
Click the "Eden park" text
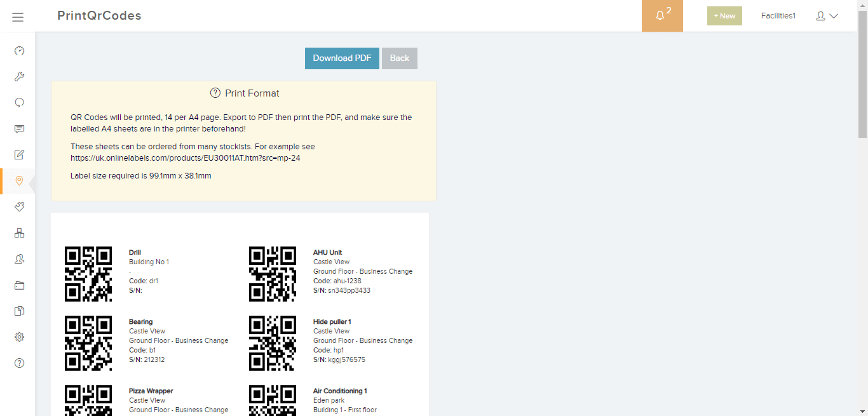tap(329, 400)
